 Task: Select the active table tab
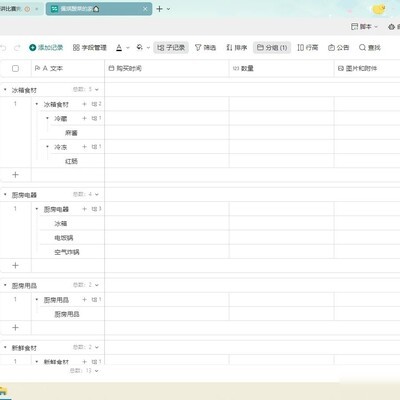point(99,9)
